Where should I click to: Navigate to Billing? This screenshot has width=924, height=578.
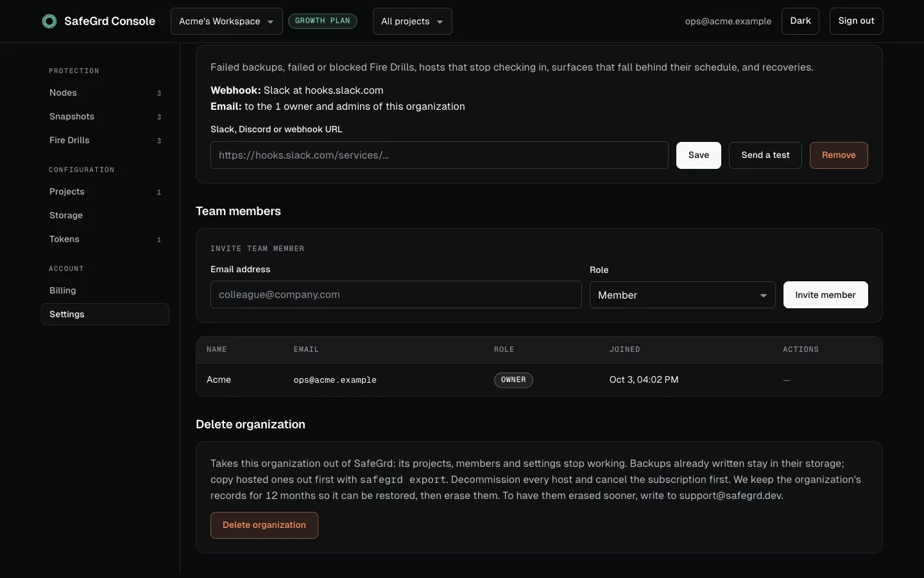[105, 290]
